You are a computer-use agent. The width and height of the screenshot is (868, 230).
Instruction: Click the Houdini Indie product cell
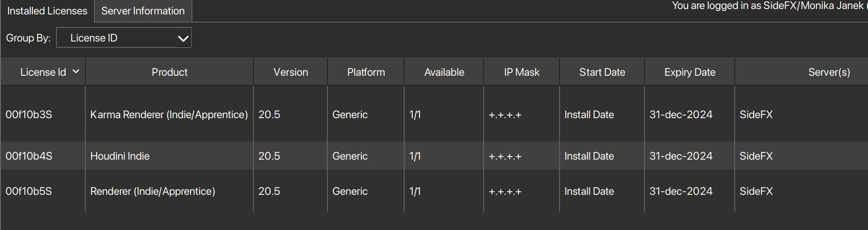tap(120, 156)
